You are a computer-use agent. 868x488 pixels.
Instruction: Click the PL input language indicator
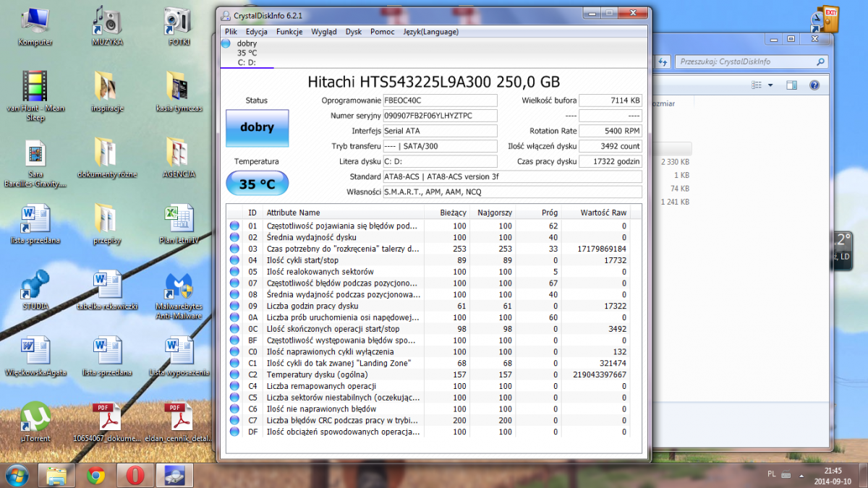(771, 474)
